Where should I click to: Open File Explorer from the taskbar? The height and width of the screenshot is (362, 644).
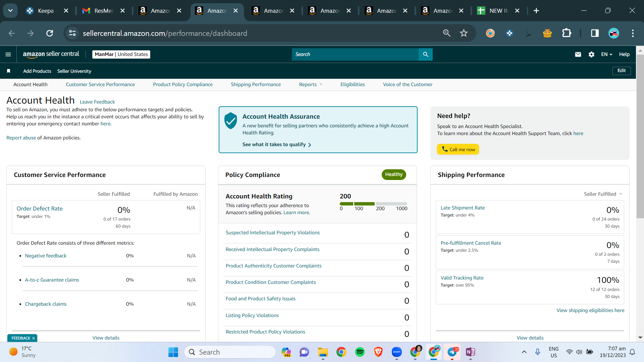pyautogui.click(x=323, y=352)
